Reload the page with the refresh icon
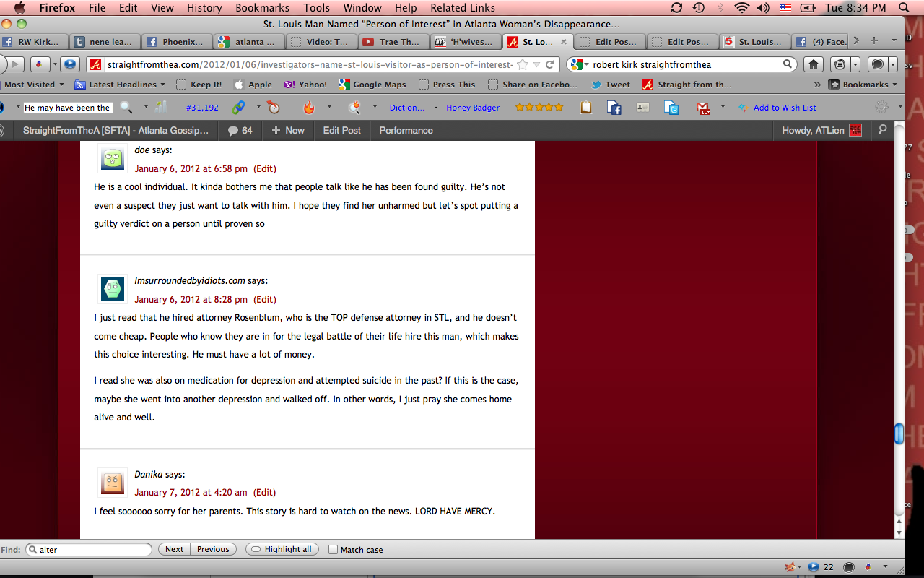Screen dimensions: 924x578 pos(550,64)
